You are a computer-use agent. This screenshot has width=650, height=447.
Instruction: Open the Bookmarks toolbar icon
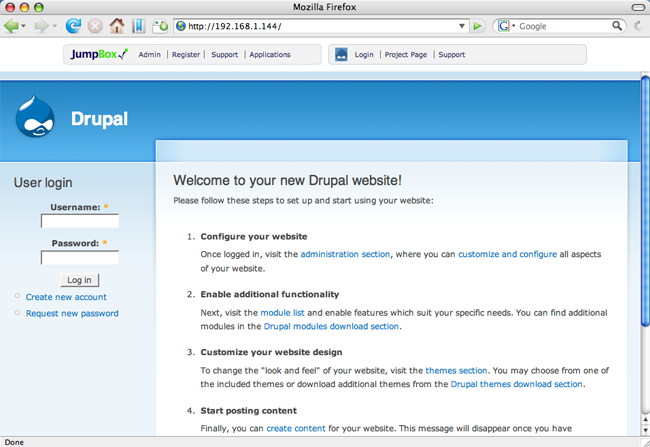point(138,26)
